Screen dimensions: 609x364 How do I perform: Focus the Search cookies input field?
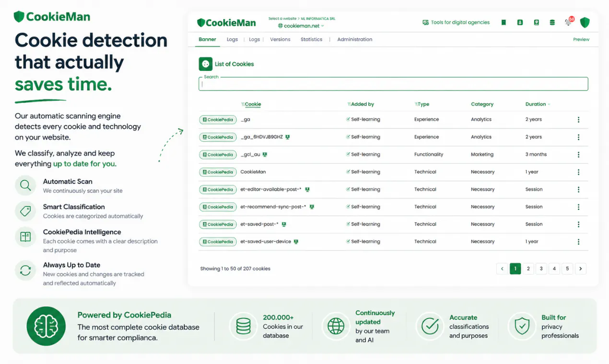coord(393,84)
